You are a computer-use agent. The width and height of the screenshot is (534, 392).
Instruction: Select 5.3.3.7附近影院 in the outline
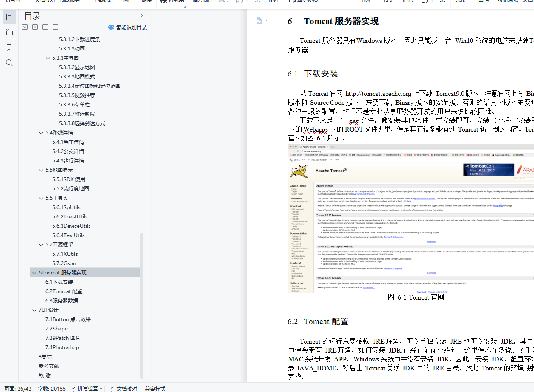[x=77, y=114]
